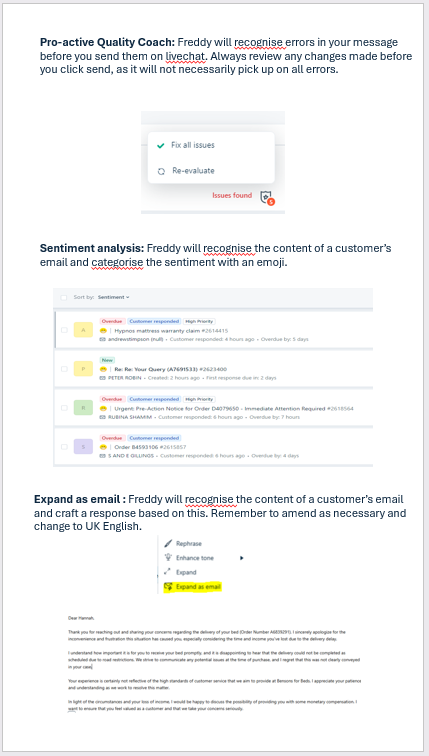The width and height of the screenshot is (429, 756).
Task: Click the Rephrase pen icon
Action: (168, 543)
